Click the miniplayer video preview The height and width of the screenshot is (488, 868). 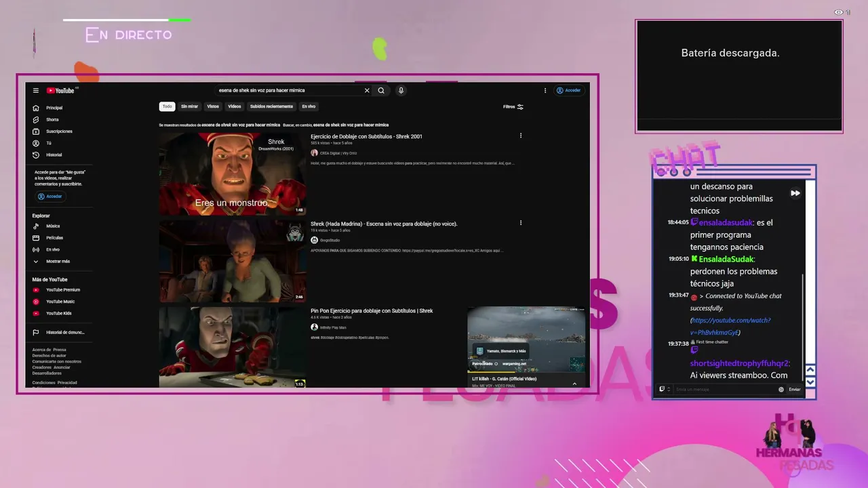(x=526, y=339)
